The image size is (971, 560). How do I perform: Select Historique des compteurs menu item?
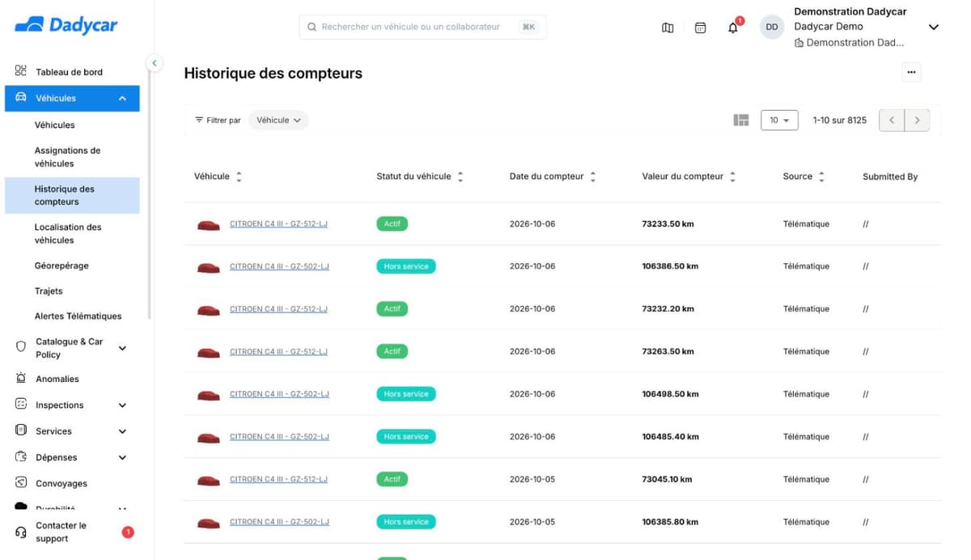pyautogui.click(x=72, y=195)
